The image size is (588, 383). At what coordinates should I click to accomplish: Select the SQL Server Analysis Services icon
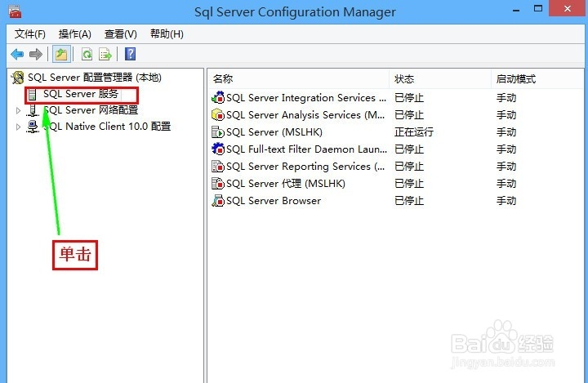click(x=218, y=115)
